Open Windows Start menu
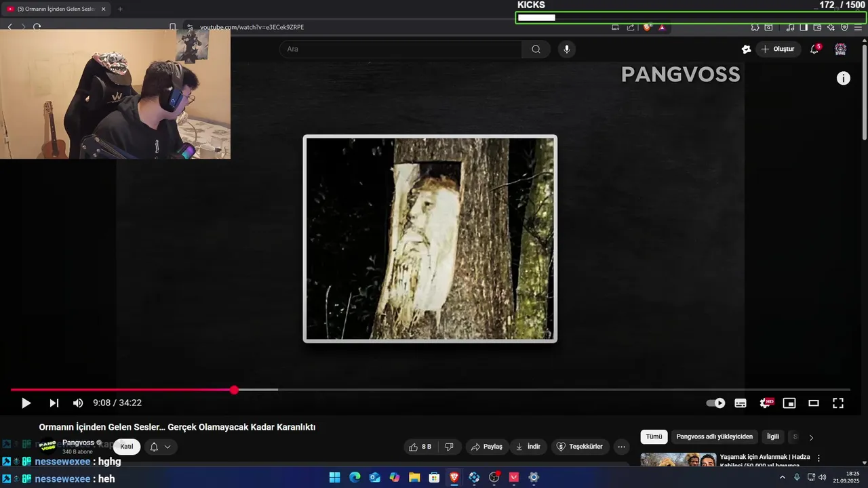This screenshot has width=868, height=488. 334,478
